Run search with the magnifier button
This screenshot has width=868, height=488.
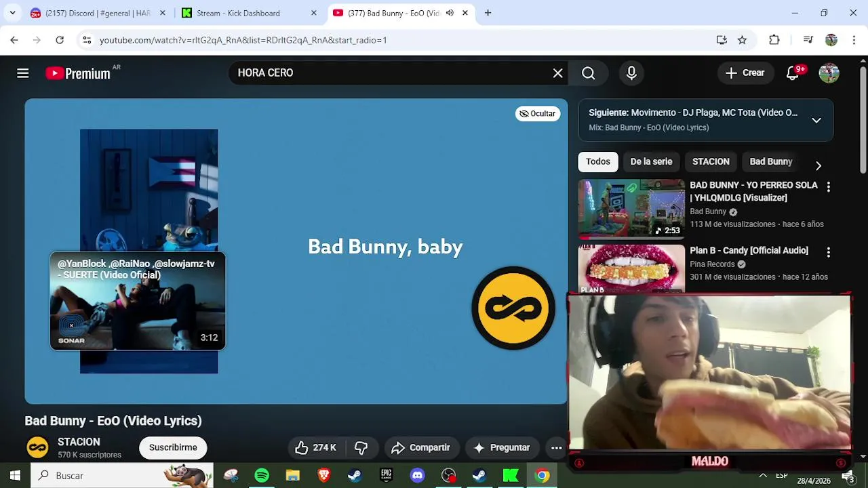[588, 73]
